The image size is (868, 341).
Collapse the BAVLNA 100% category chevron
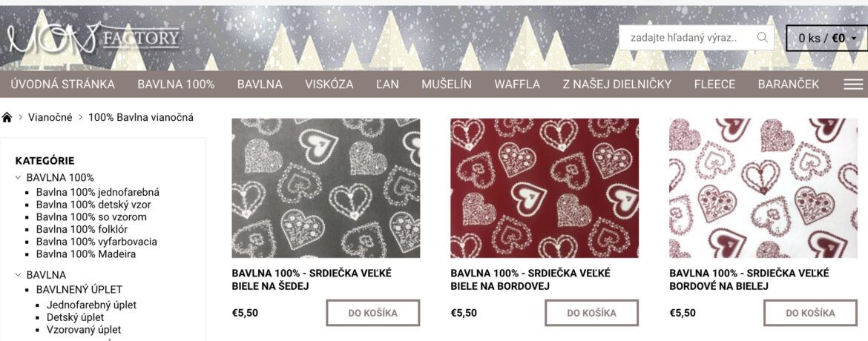point(18,178)
